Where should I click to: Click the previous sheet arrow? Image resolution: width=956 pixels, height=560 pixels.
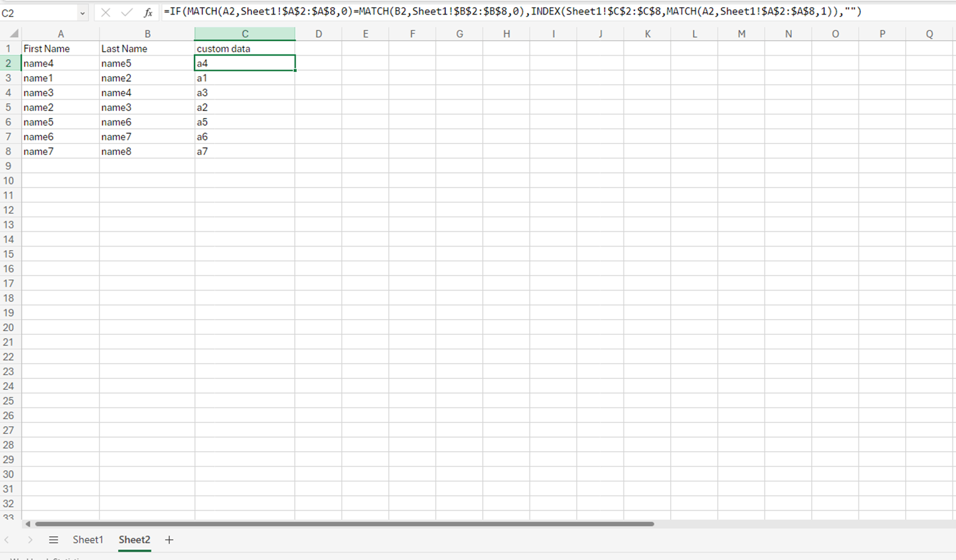pos(7,539)
